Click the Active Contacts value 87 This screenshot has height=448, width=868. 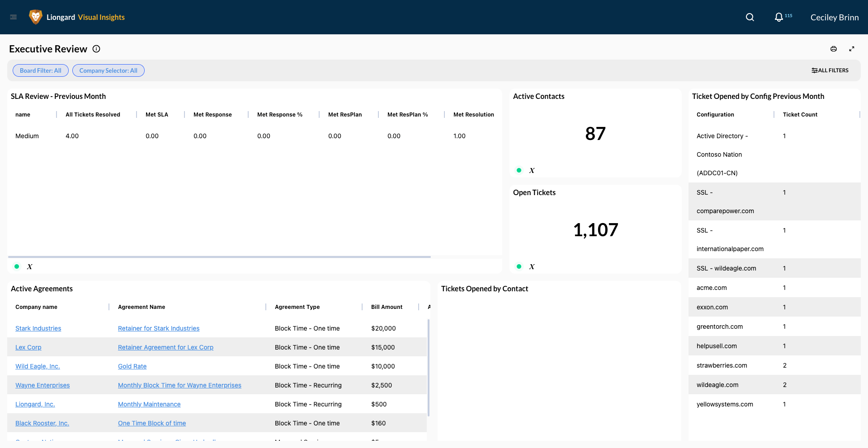[x=595, y=134]
